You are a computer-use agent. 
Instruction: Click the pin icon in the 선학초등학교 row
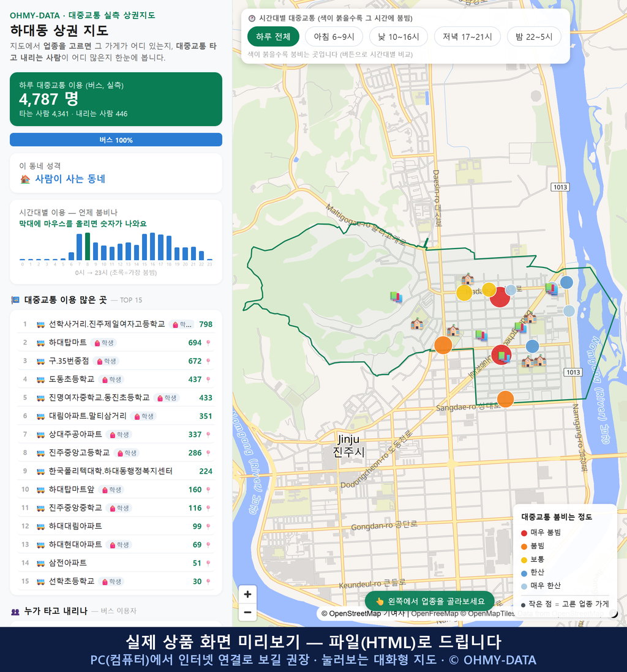208,581
